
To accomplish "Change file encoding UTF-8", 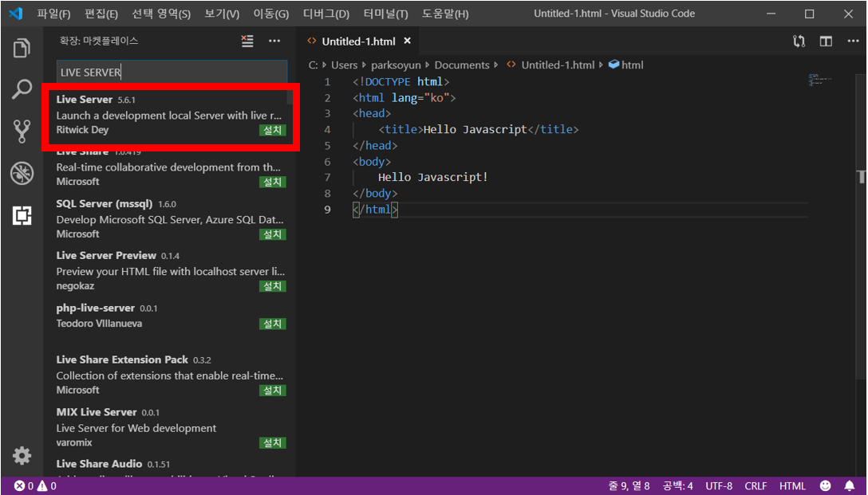I will (x=719, y=486).
